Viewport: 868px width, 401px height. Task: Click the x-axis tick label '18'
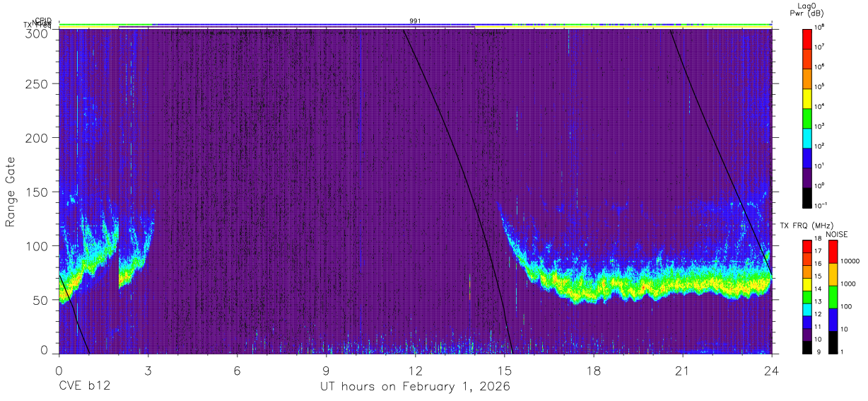click(x=594, y=371)
